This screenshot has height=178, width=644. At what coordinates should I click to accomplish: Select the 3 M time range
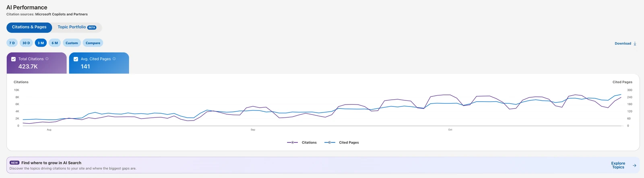41,43
